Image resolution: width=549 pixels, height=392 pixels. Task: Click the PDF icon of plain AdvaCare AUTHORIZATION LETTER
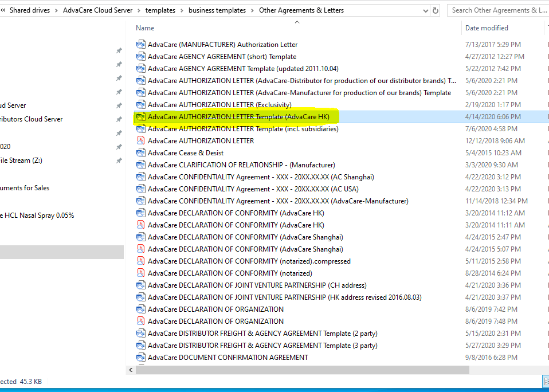click(140, 141)
